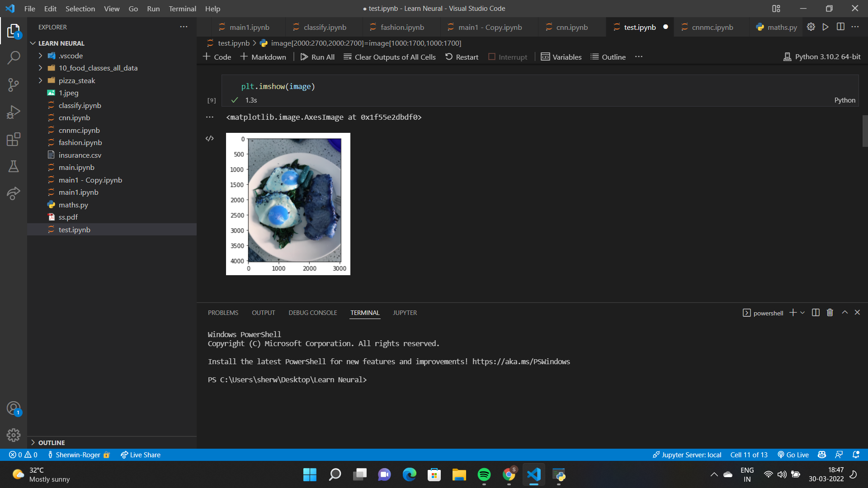Open the Variables panel from the notebook toolbar
This screenshot has width=868, height=488.
click(561, 56)
